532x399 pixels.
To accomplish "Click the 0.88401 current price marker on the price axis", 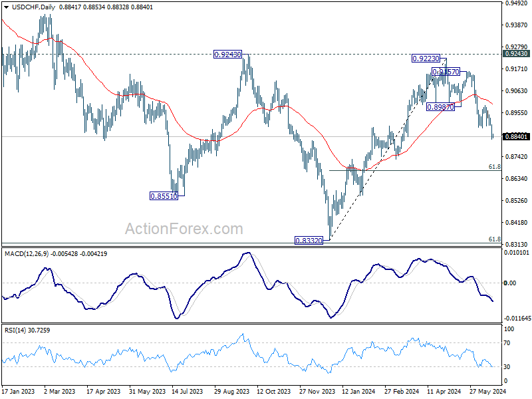I will click(x=516, y=137).
